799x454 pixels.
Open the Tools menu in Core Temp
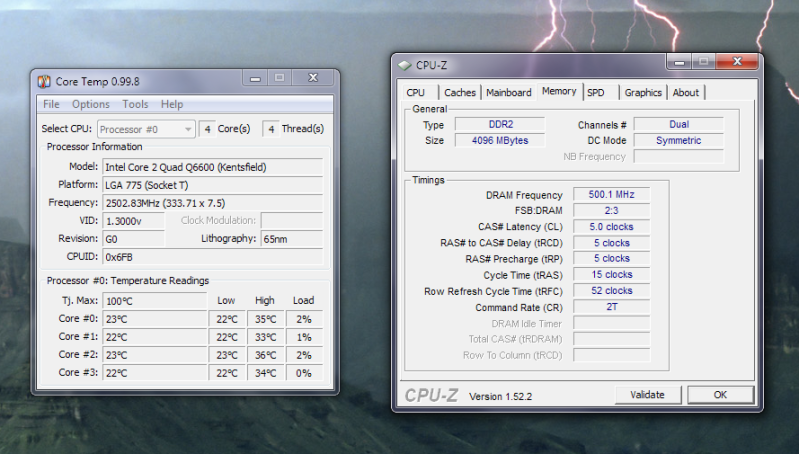pyautogui.click(x=135, y=104)
